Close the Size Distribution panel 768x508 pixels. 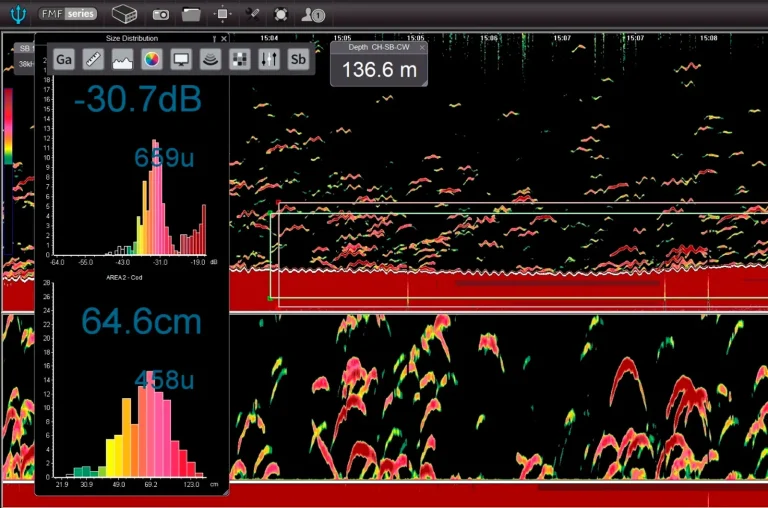[224, 38]
